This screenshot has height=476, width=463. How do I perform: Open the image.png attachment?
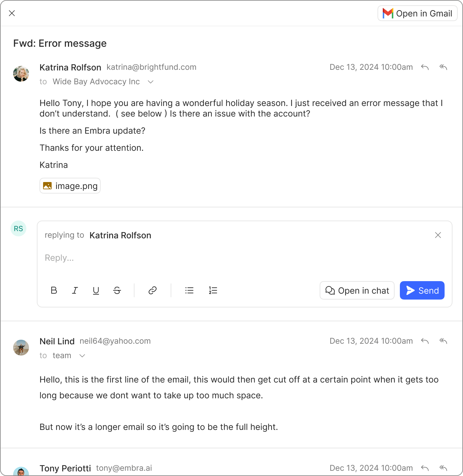[x=70, y=186]
